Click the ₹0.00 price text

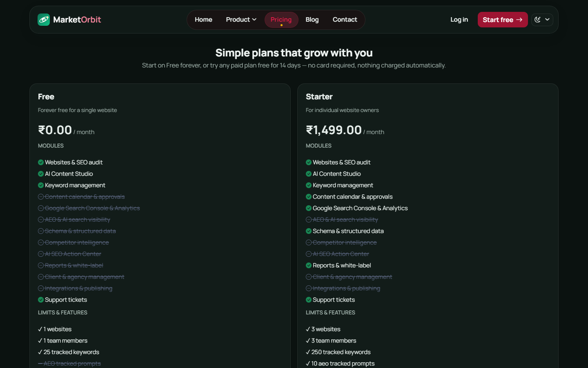55,130
